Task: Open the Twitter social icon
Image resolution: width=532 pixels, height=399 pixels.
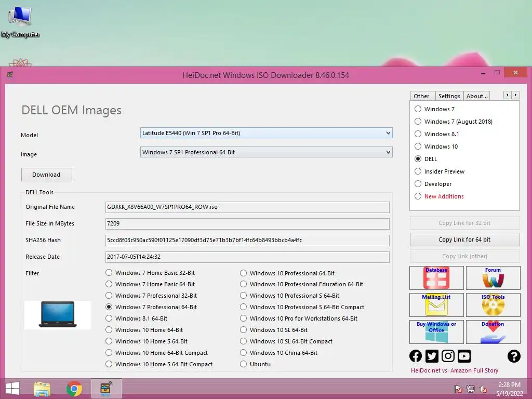Action: [x=432, y=356]
